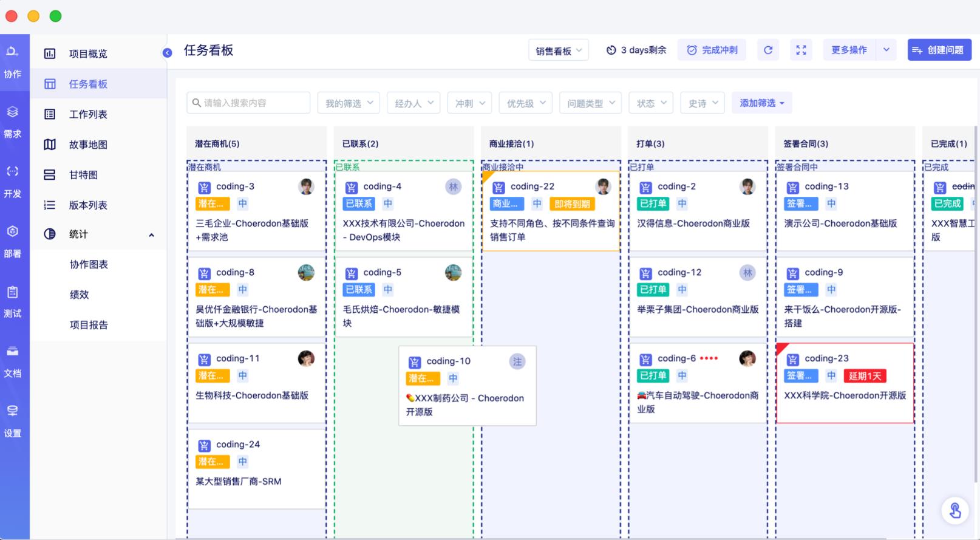The image size is (980, 540).
Task: Open the 需求 section in the left rail
Action: pos(13,122)
